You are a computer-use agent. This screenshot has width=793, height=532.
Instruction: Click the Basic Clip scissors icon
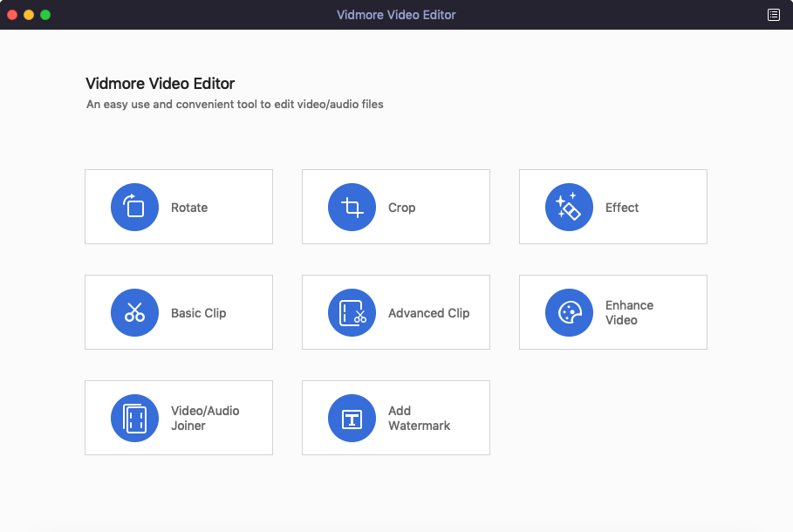pyautogui.click(x=134, y=312)
